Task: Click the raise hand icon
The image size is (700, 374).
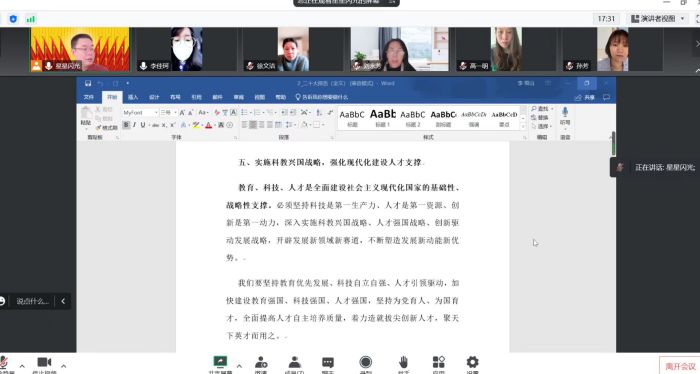Action: coord(403,362)
